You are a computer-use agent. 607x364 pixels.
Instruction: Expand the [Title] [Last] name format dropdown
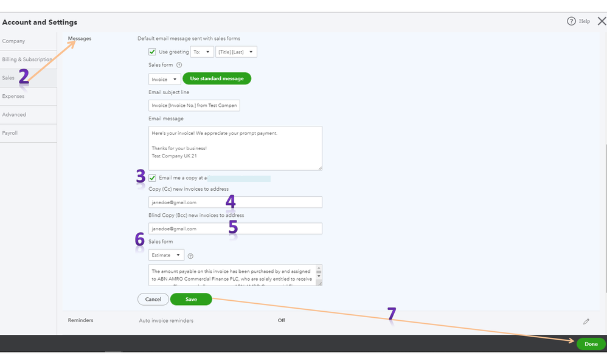237,52
